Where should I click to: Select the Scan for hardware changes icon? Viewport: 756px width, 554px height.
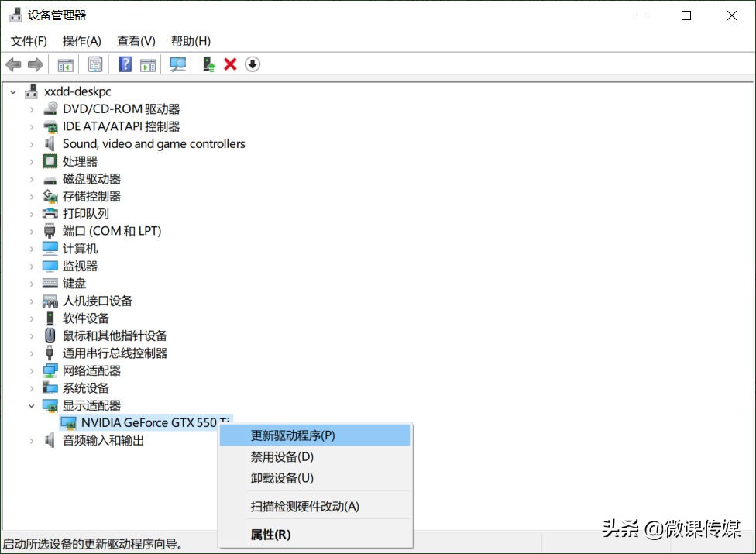(177, 64)
